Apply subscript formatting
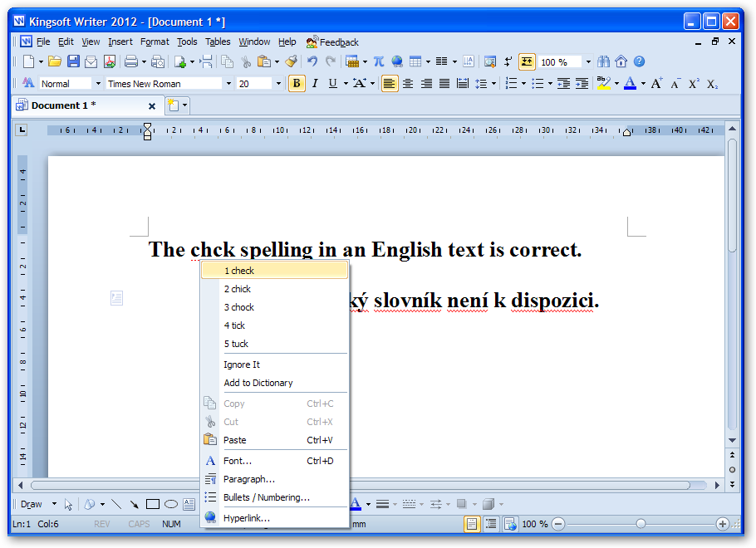 tap(712, 84)
